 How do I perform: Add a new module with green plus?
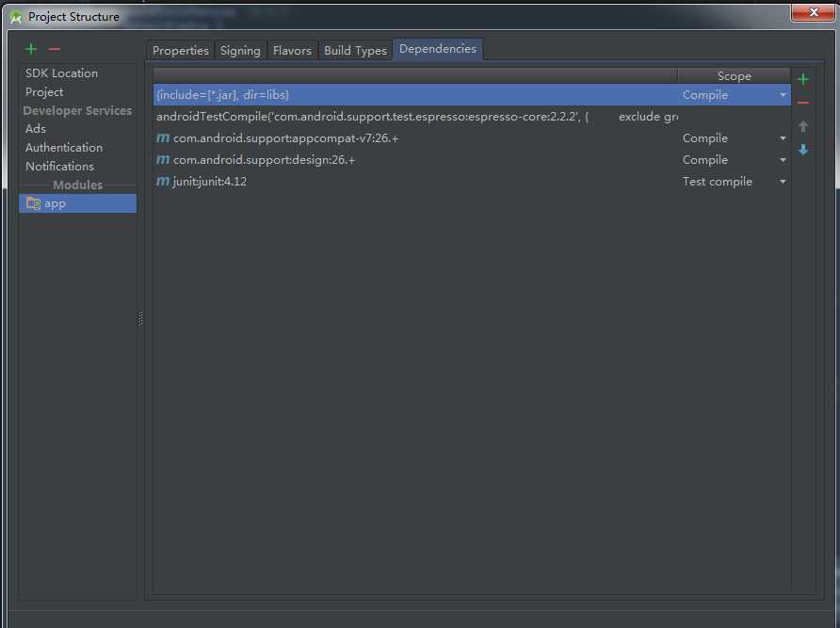pyautogui.click(x=31, y=49)
